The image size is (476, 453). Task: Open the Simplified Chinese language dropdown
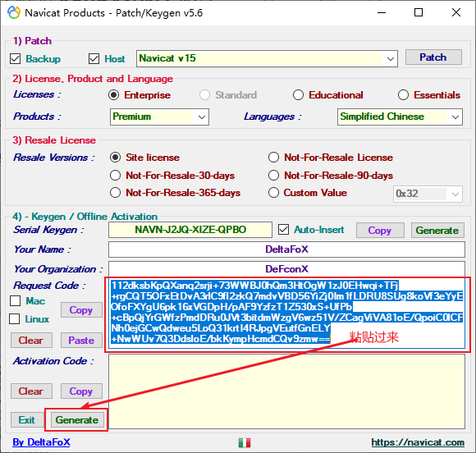[400, 117]
